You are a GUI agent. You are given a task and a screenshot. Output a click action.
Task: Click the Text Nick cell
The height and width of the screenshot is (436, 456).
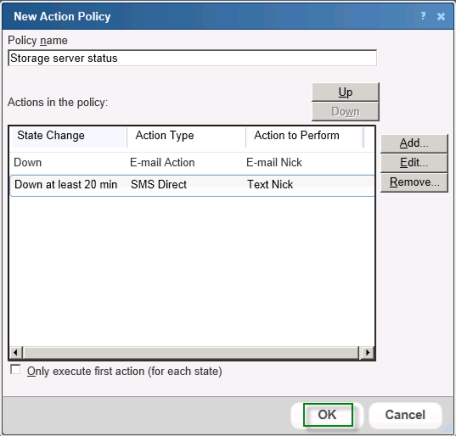click(270, 185)
